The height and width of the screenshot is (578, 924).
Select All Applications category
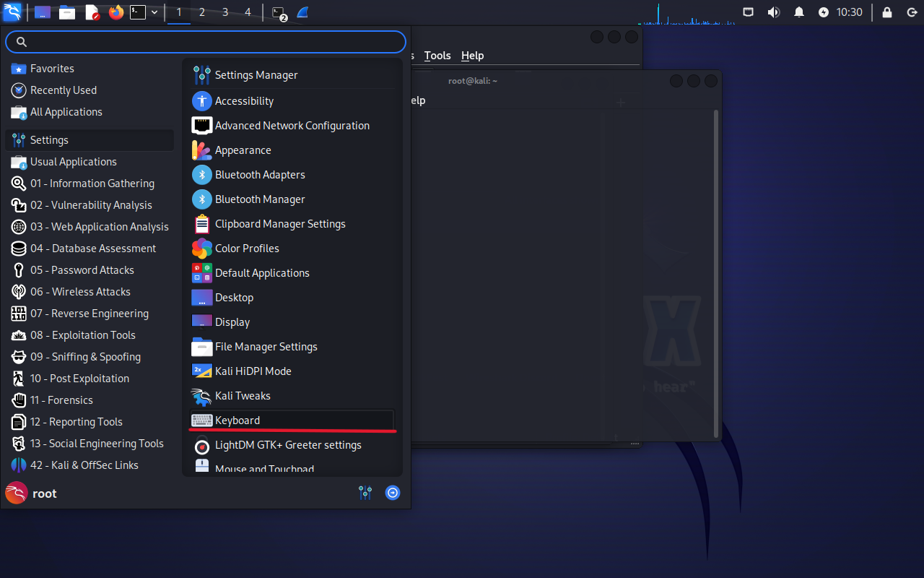tap(90, 112)
